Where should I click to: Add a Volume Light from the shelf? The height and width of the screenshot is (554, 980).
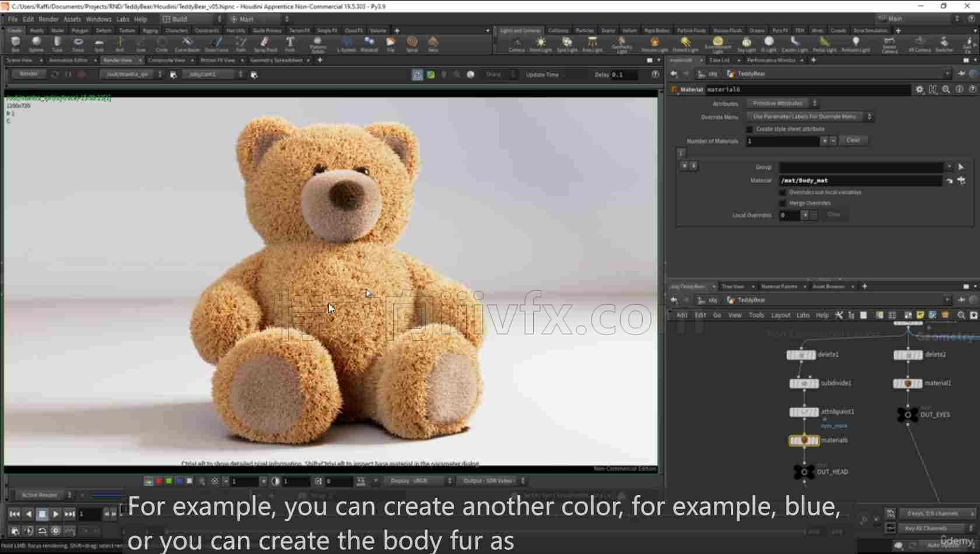[x=654, y=44]
